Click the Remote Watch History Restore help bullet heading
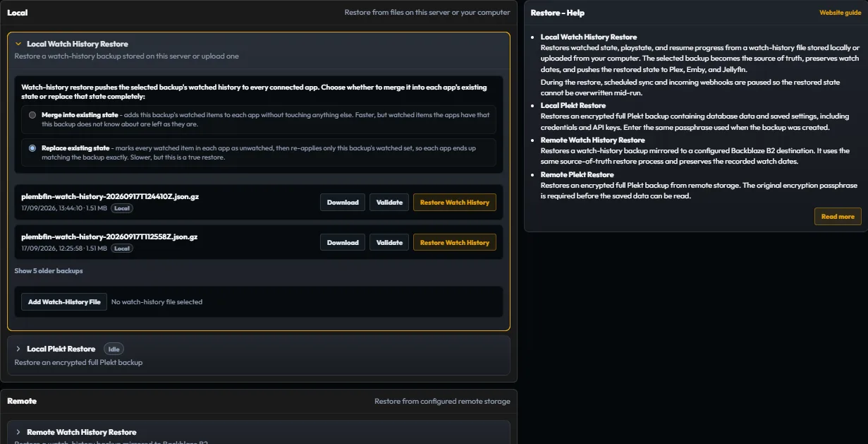Viewport: 868px width, 444px height. pyautogui.click(x=593, y=140)
